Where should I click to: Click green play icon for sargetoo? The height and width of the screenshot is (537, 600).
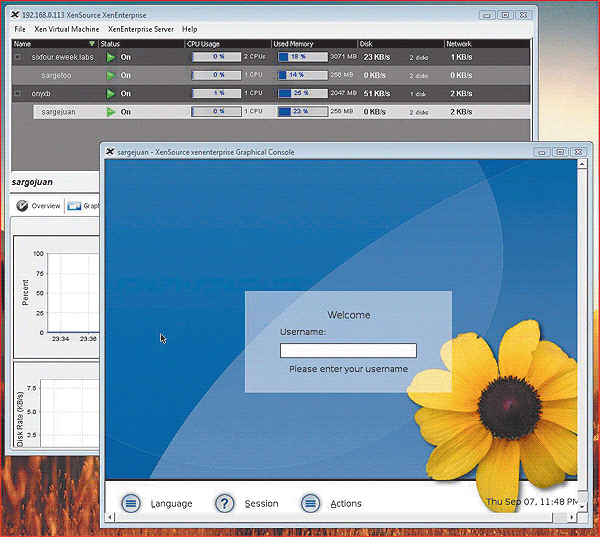pyautogui.click(x=111, y=75)
